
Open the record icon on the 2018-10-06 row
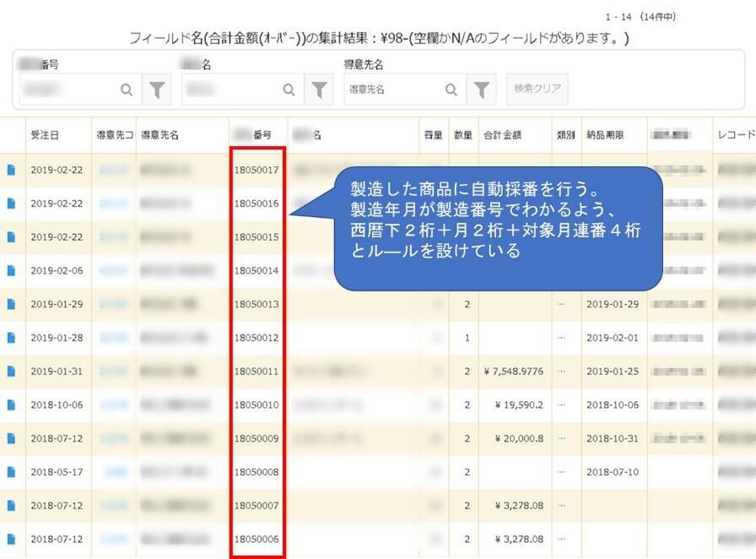coord(11,404)
